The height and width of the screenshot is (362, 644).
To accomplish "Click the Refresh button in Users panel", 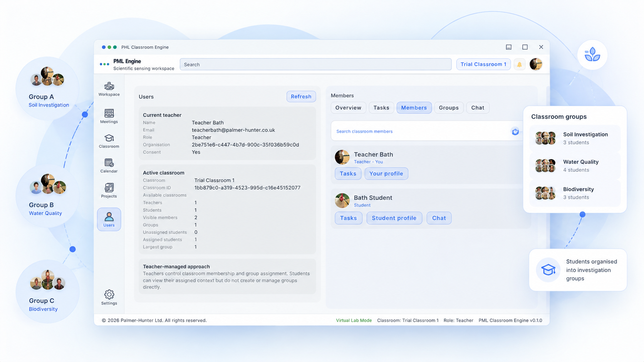I will coord(301,97).
